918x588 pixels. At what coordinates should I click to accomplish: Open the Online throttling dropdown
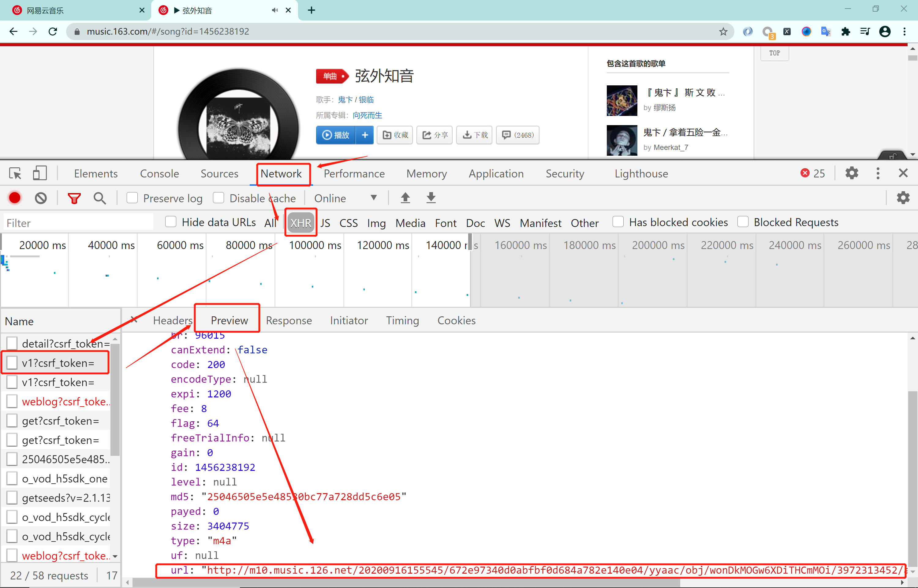pos(345,198)
